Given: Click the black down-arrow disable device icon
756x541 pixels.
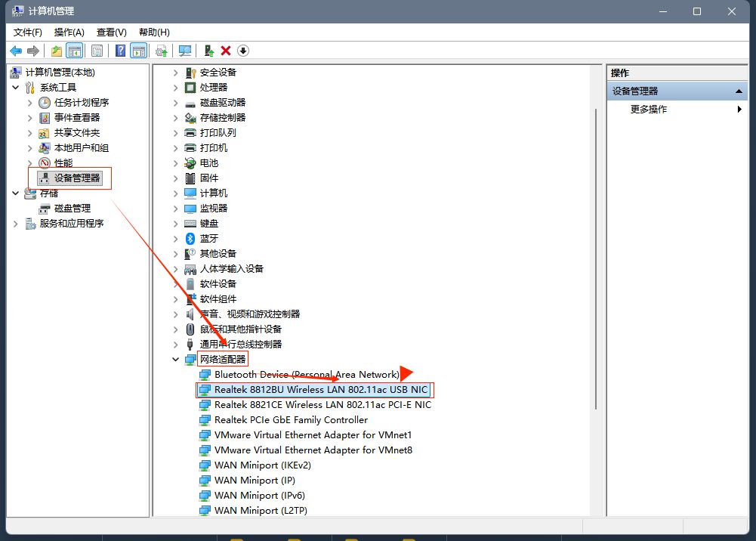Looking at the screenshot, I should [x=243, y=51].
